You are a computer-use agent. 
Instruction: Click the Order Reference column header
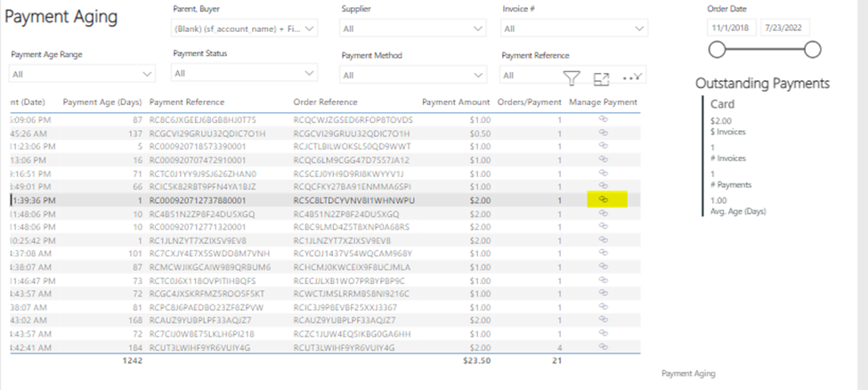[325, 102]
